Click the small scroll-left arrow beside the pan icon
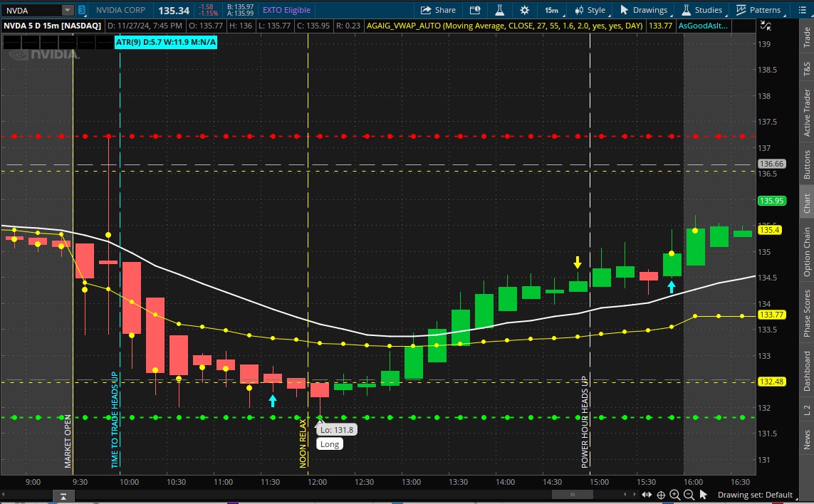814x504 pixels. coord(625,495)
